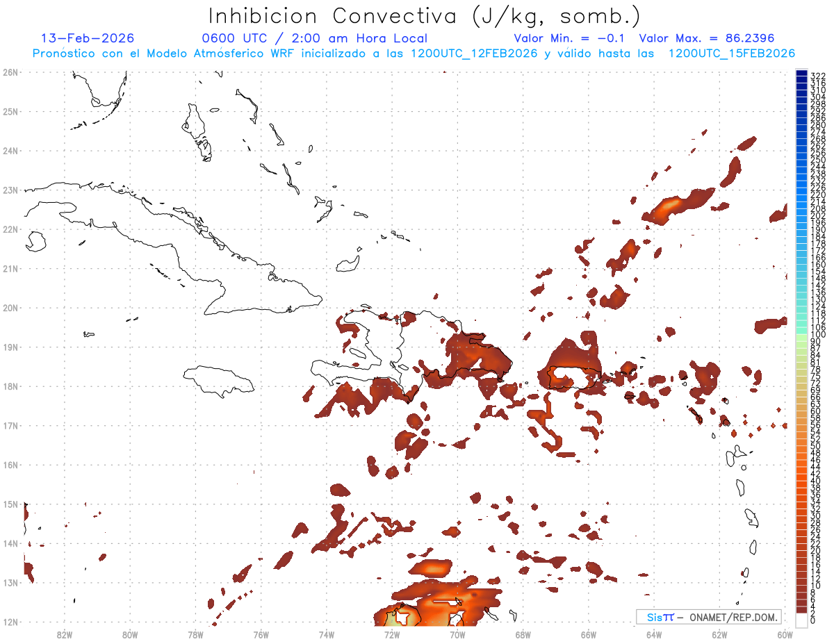Click the 'SisTT - ONAMET/REP.DOM.' credit box
Viewport: 834px width, 644px height.
coord(709,617)
